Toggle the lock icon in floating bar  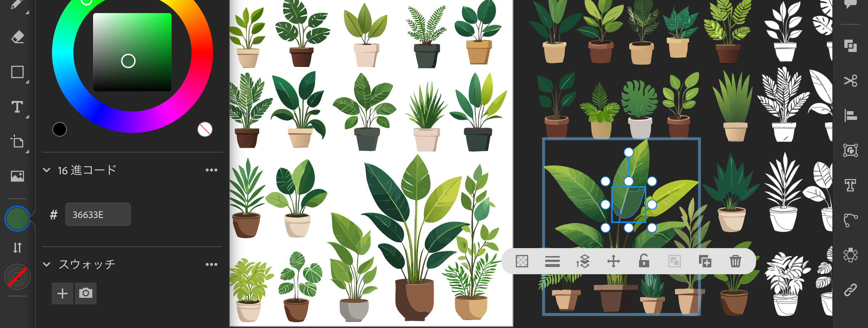[644, 261]
